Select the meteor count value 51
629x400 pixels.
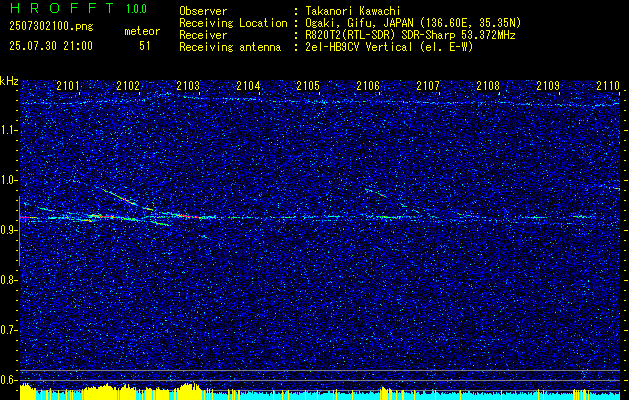pos(144,46)
